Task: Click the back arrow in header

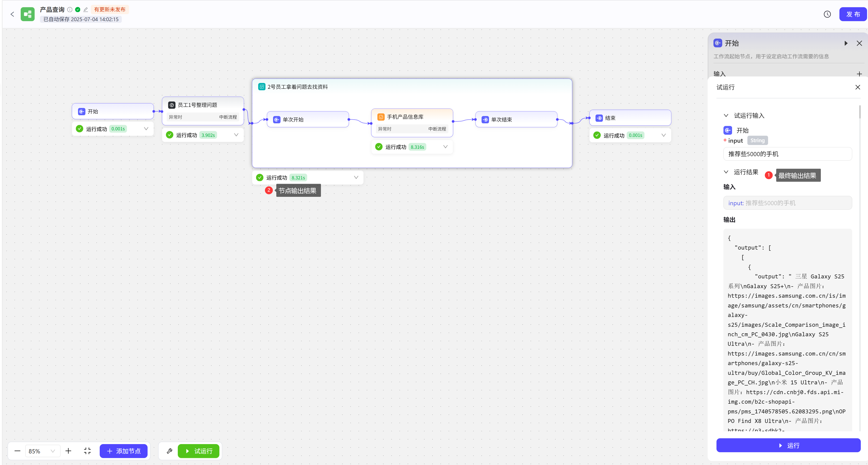Action: coord(13,14)
